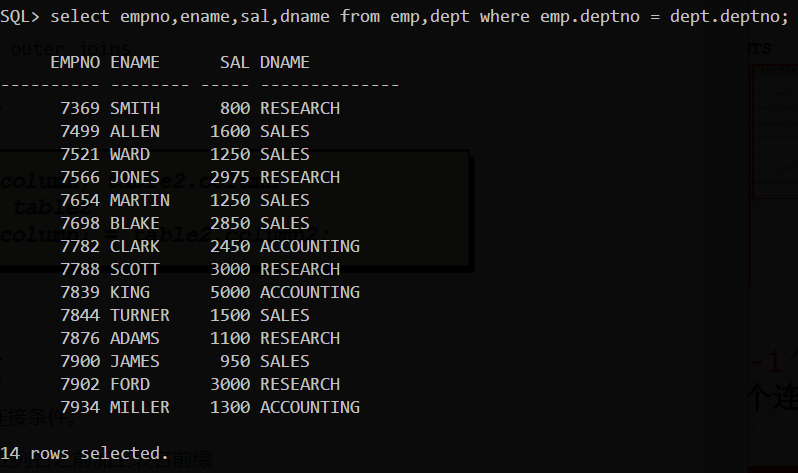
Task: Click the name ADAMS
Action: [x=135, y=338]
